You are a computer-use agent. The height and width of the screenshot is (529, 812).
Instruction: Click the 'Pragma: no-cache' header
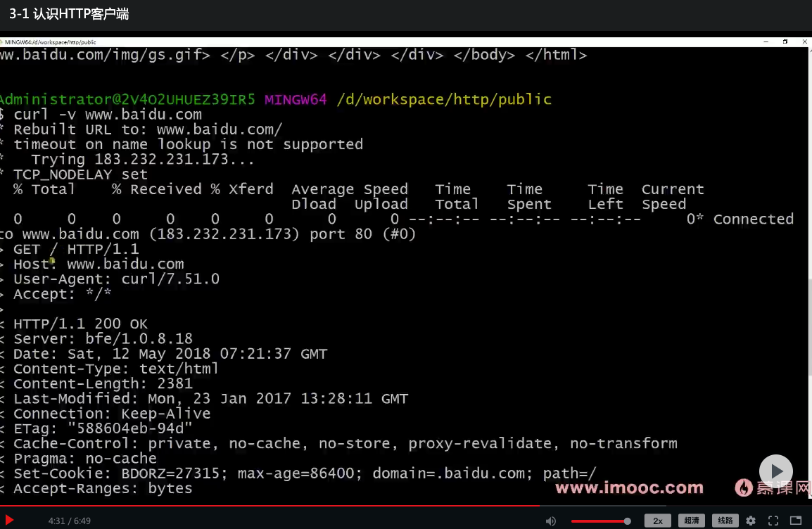point(85,459)
